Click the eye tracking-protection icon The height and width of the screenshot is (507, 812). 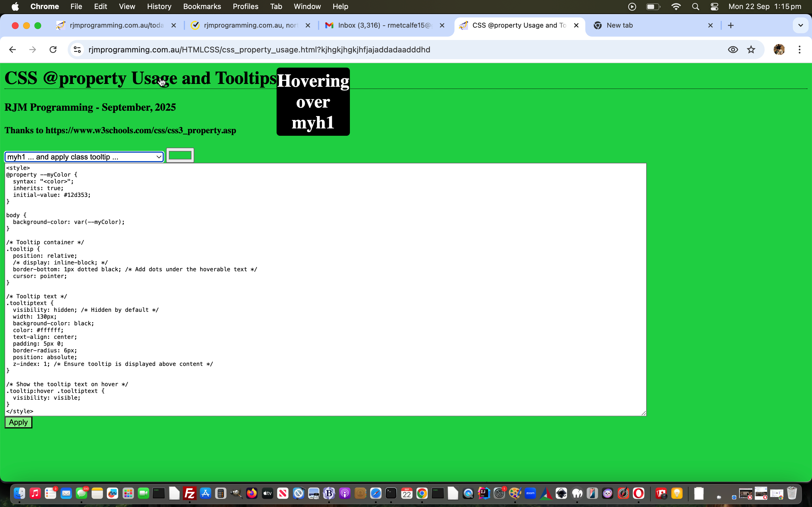pos(733,50)
